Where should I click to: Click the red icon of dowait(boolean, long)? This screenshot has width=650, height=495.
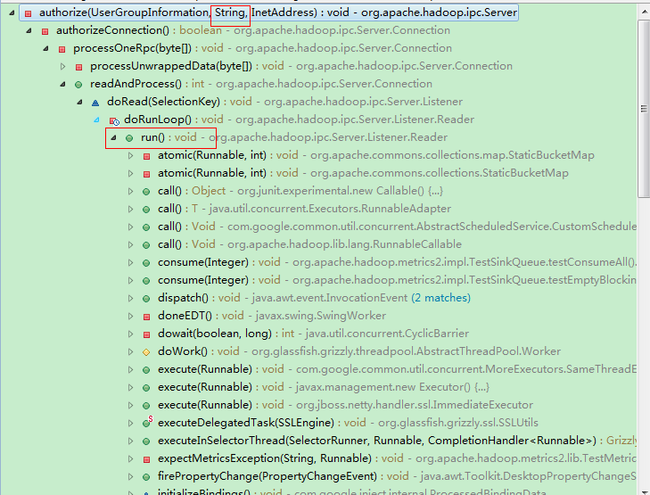(146, 335)
